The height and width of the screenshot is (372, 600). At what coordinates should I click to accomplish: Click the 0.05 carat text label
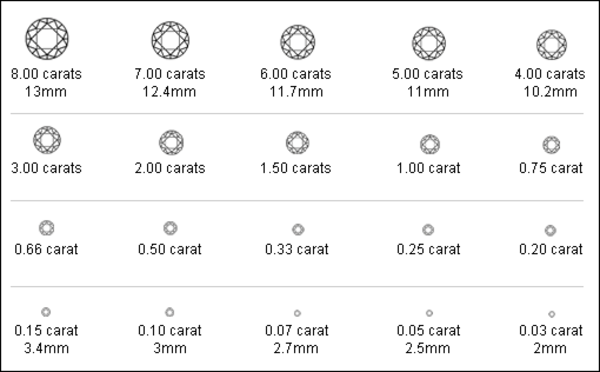click(x=428, y=330)
